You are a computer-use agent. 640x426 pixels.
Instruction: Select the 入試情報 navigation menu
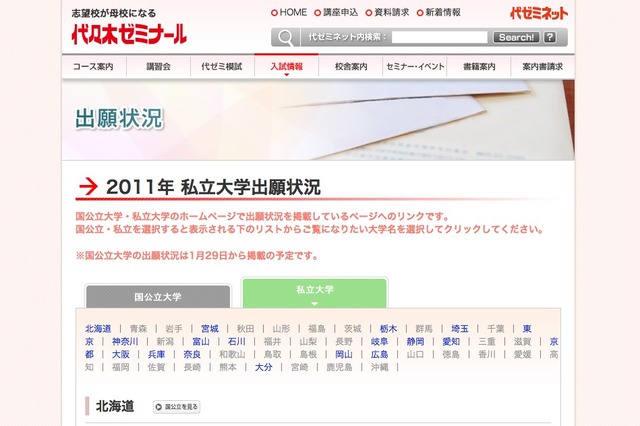(286, 67)
